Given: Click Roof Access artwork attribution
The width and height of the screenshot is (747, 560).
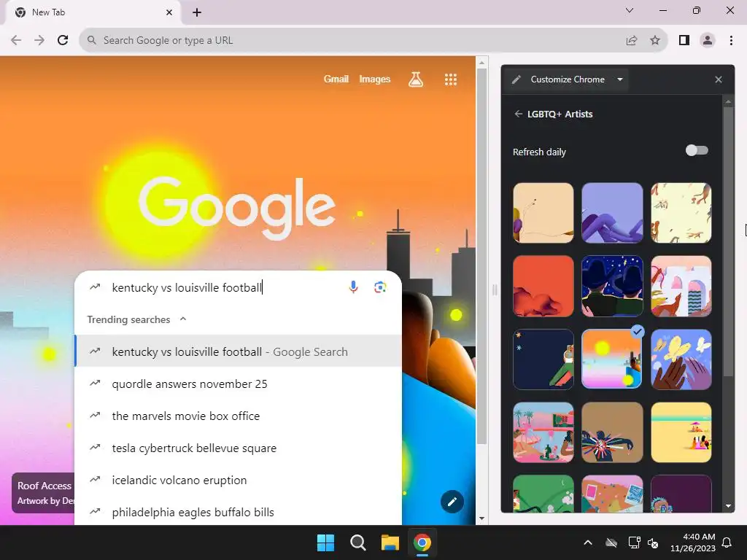Looking at the screenshot, I should 44,493.
